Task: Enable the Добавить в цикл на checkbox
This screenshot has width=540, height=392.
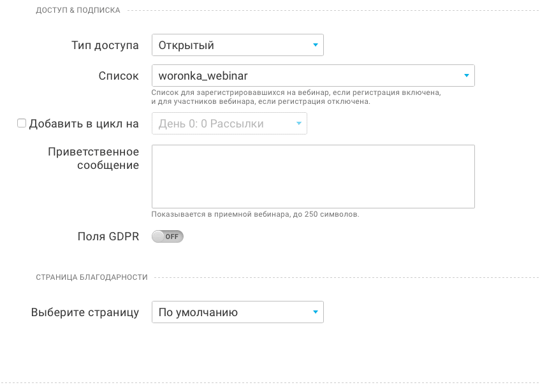Action: coord(22,123)
